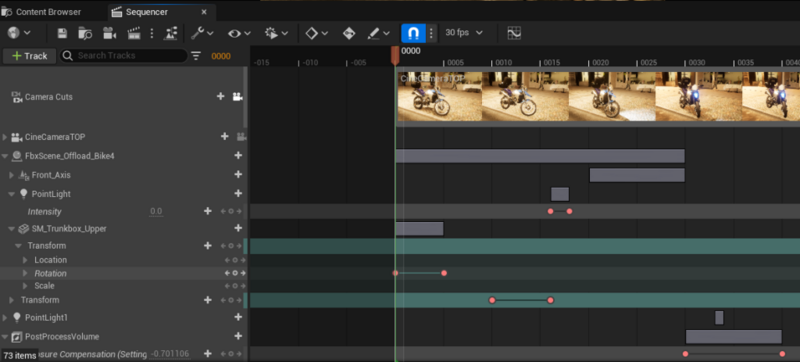Screen dimensions: 800x362
Task: Open the world/sequence globe menu
Action: 19,33
